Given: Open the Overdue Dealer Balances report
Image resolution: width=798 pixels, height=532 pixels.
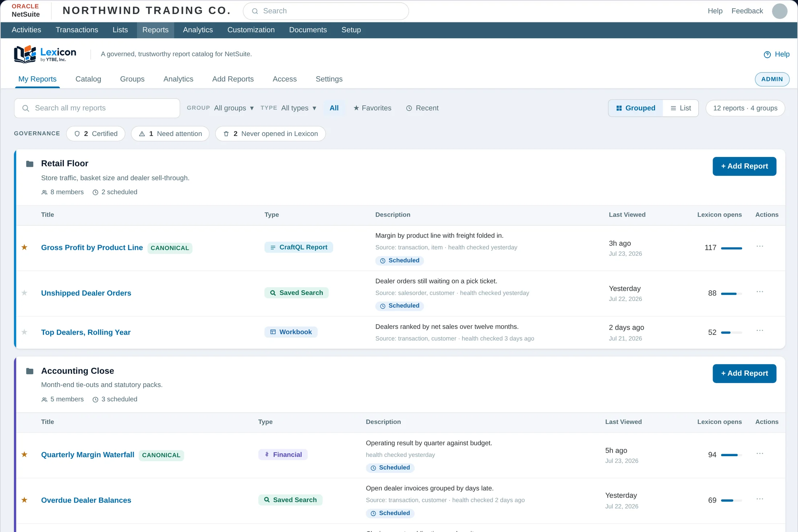Looking at the screenshot, I should [x=86, y=500].
